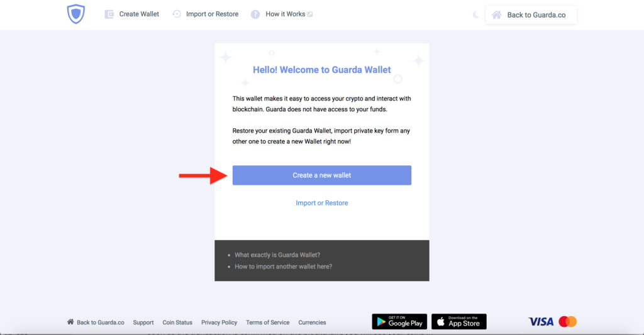Open What exactly is Guarda Wallet?
Viewport: 644px width, 335px height.
tap(277, 255)
